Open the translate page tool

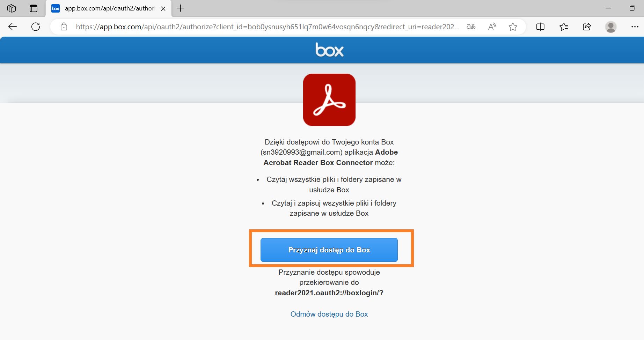[x=470, y=26]
